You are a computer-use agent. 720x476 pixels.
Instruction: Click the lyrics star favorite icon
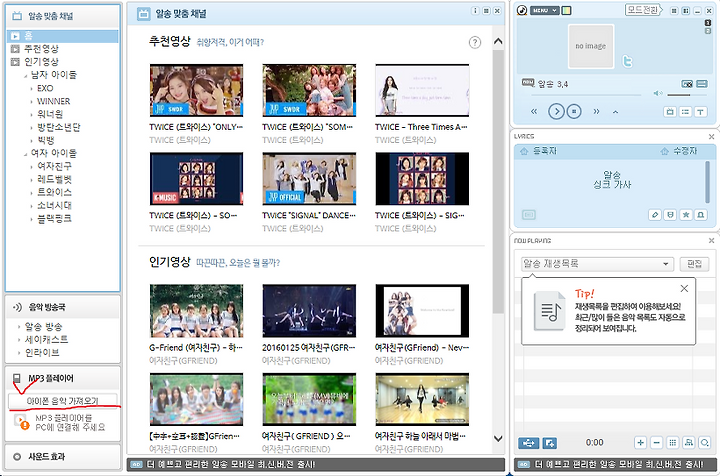coord(686,214)
